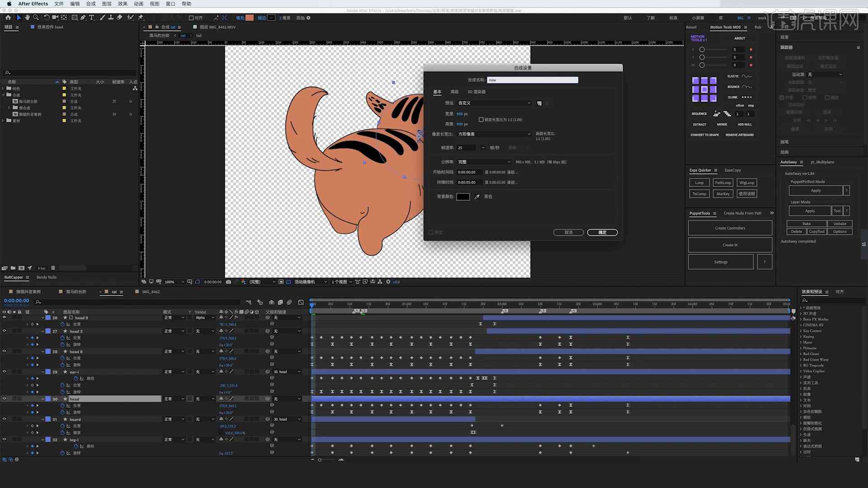Viewport: 868px width, 488px height.
Task: Click the 0:00:00:00 timecode in the timeline
Action: [x=16, y=300]
